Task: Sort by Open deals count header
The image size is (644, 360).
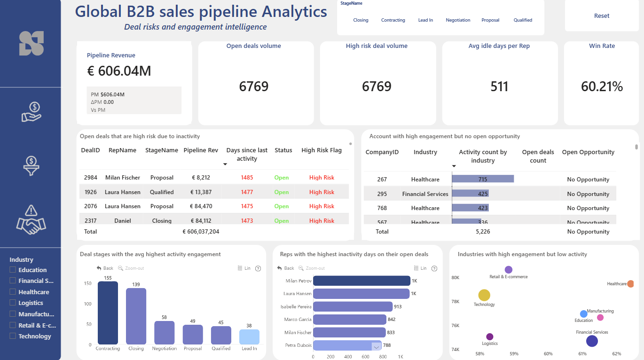Action: click(538, 156)
